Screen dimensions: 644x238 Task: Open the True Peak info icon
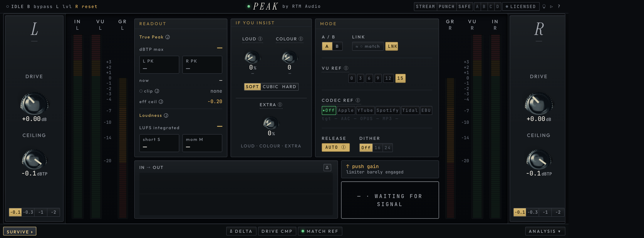point(168,37)
